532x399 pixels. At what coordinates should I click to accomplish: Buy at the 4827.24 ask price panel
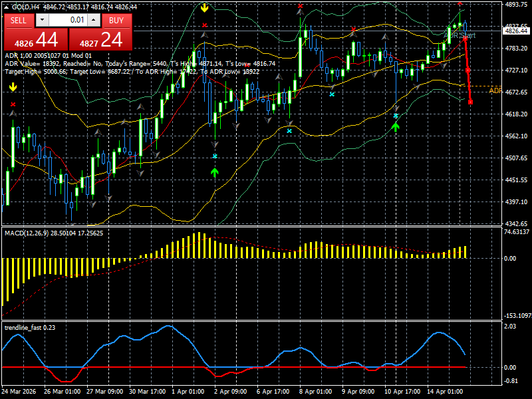pyautogui.click(x=100, y=40)
